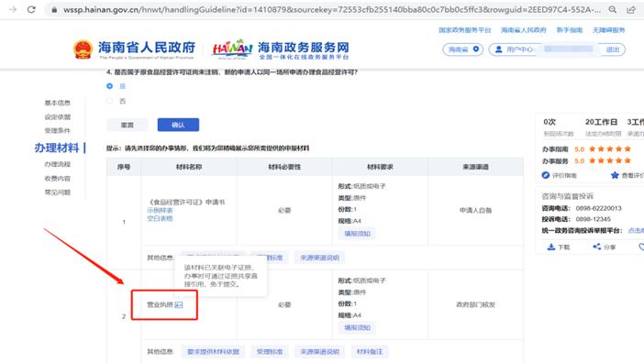Screen dimensions: 644x363
Task: Select the 否 radio option
Action: point(110,101)
